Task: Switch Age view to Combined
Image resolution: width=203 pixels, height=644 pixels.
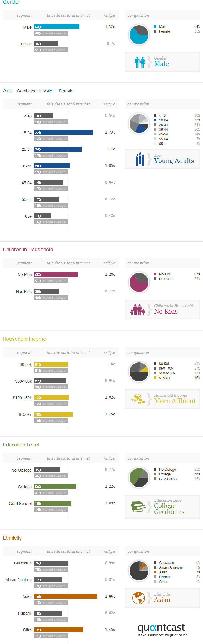Action: [27, 91]
